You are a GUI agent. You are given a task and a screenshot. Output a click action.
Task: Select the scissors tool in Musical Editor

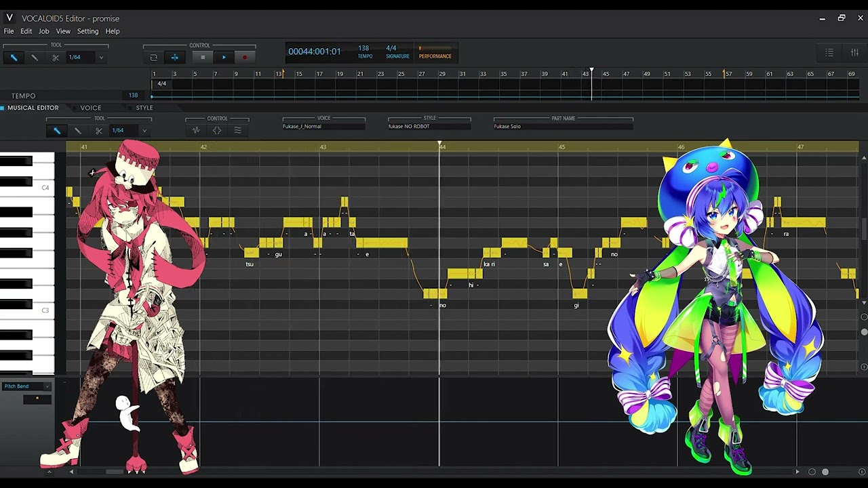click(x=99, y=131)
